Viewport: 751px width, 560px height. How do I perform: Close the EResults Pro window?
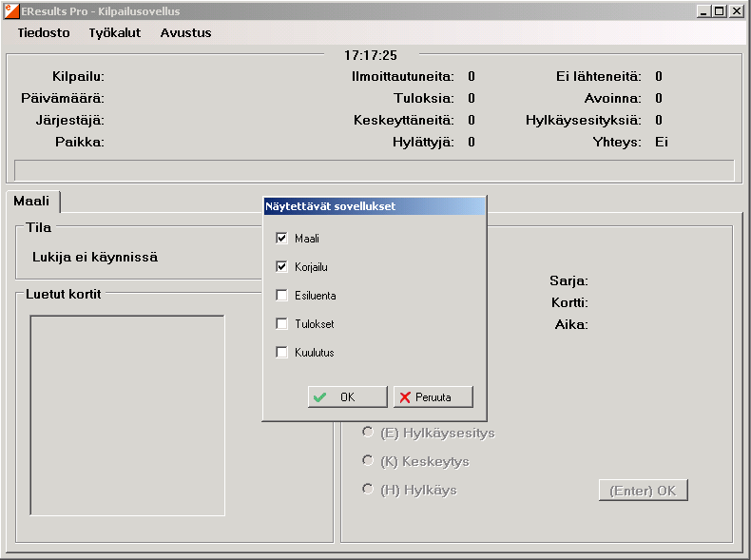point(736,11)
